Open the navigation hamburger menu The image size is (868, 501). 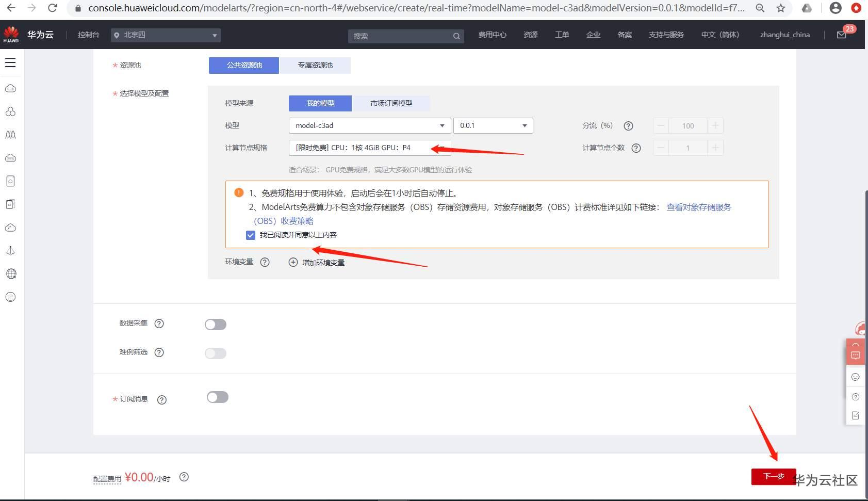(10, 62)
